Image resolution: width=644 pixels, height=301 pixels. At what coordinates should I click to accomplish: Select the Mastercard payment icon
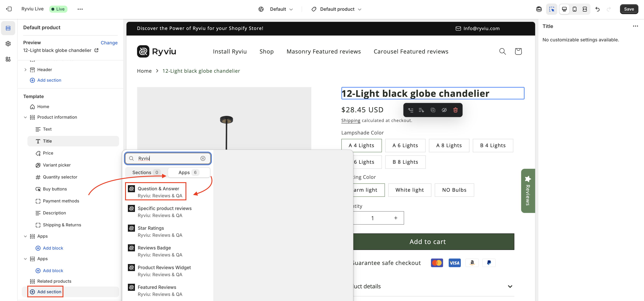coord(437,263)
